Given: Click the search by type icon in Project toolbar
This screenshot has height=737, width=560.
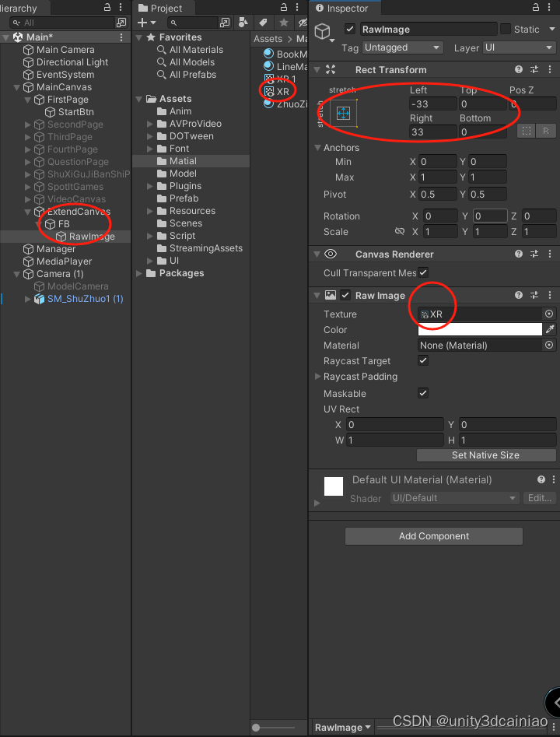Looking at the screenshot, I should 243,23.
